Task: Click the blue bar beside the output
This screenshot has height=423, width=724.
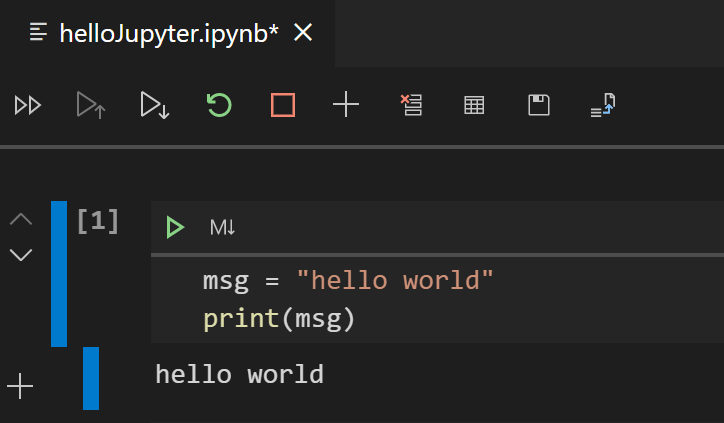Action: coord(91,378)
